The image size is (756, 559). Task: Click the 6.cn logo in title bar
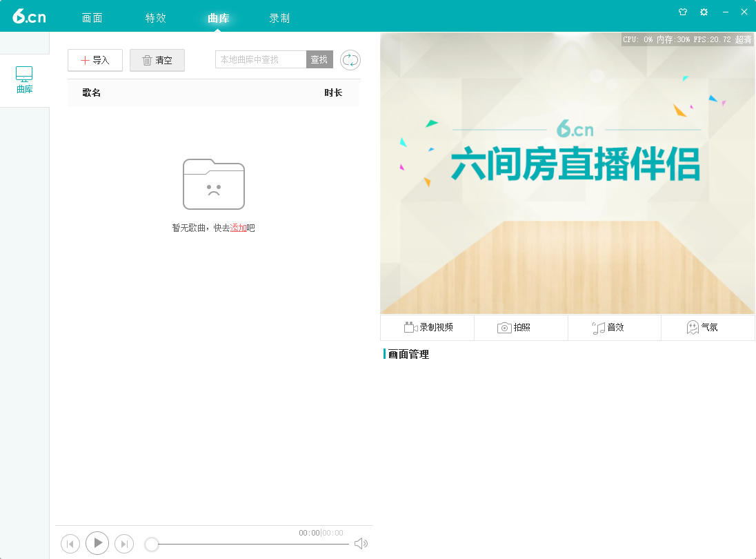click(29, 17)
